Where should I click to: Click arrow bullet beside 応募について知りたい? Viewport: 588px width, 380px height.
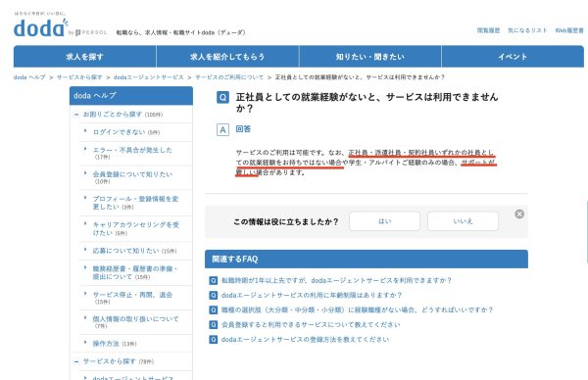point(85,249)
